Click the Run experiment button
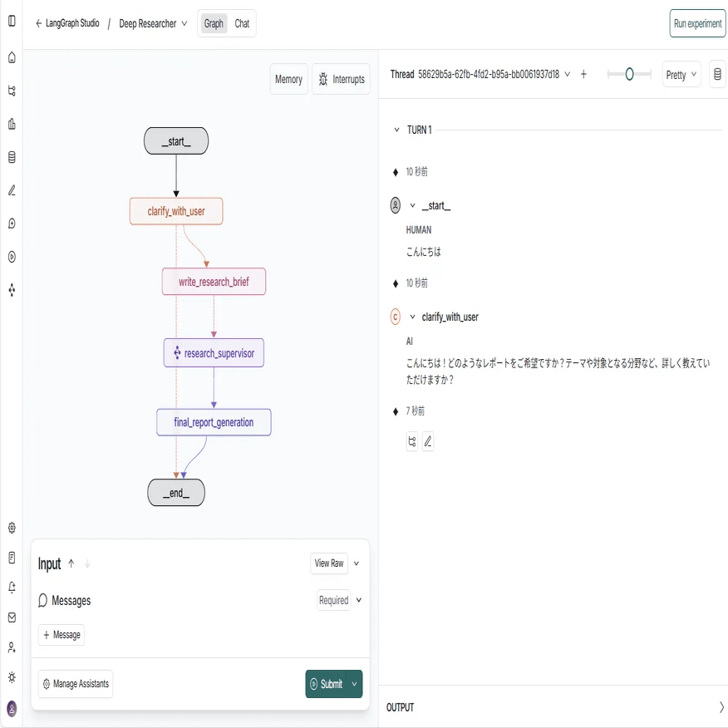This screenshot has height=728, width=728. (x=697, y=24)
